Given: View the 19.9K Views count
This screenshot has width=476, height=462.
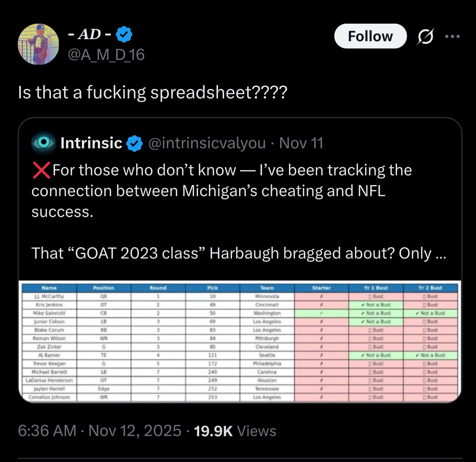Looking at the screenshot, I should (x=235, y=431).
